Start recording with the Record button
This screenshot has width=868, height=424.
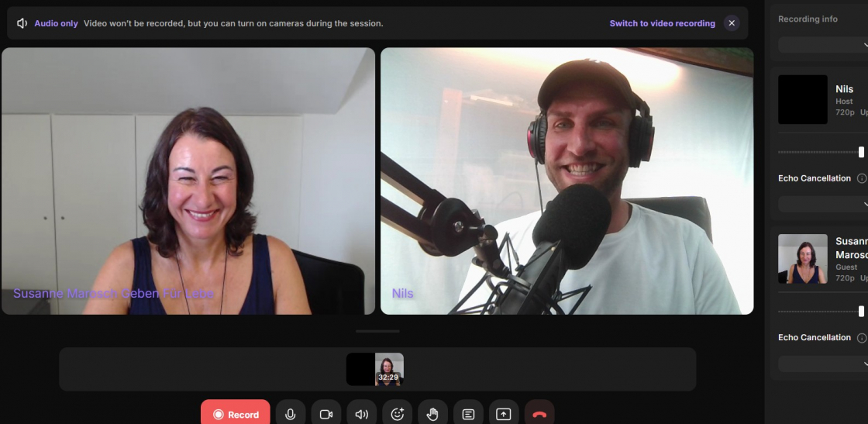click(x=236, y=414)
